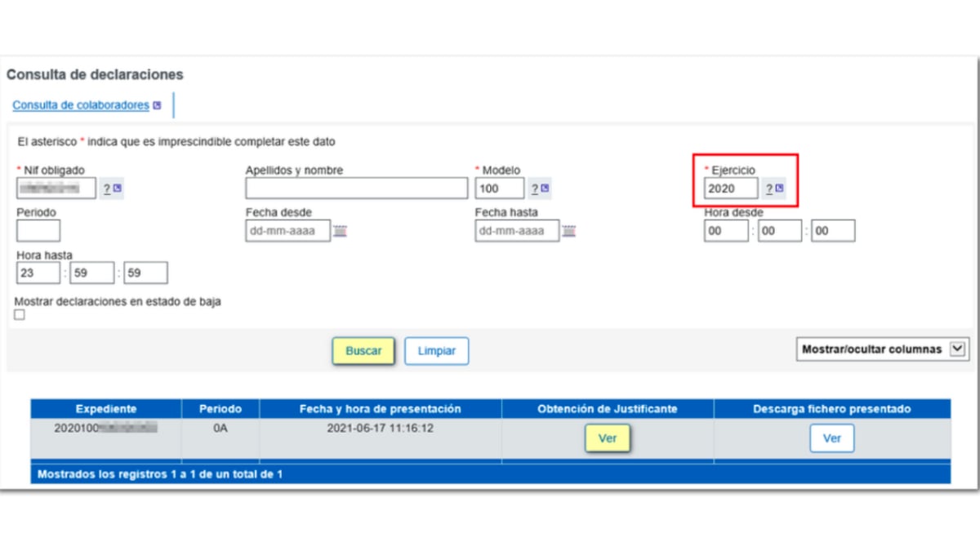Click Hora desde minutes field

point(780,231)
